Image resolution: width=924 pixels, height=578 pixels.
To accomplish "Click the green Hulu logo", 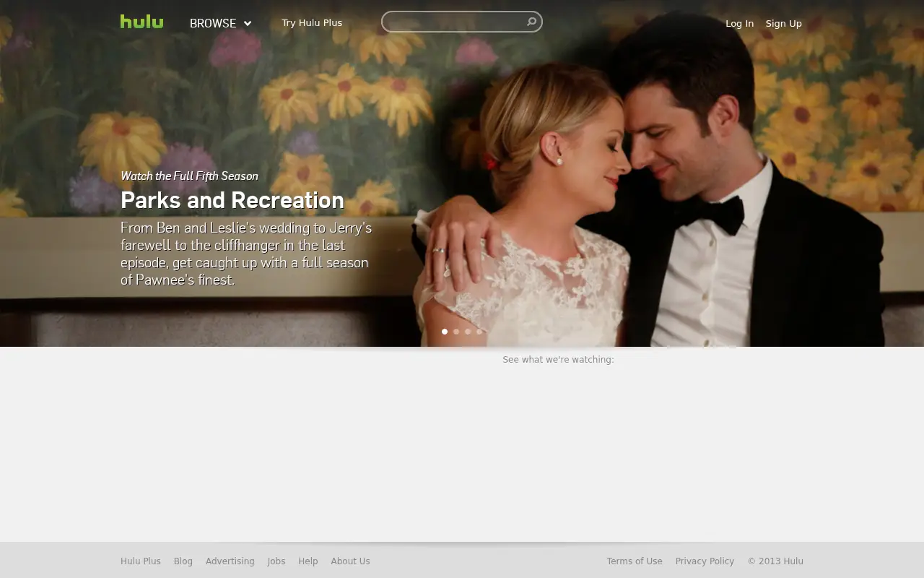I will pos(141,22).
